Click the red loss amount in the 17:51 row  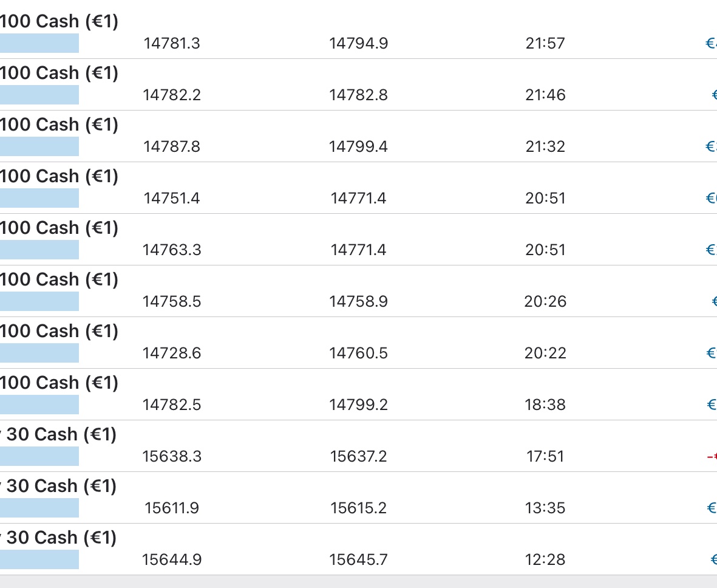coord(712,457)
